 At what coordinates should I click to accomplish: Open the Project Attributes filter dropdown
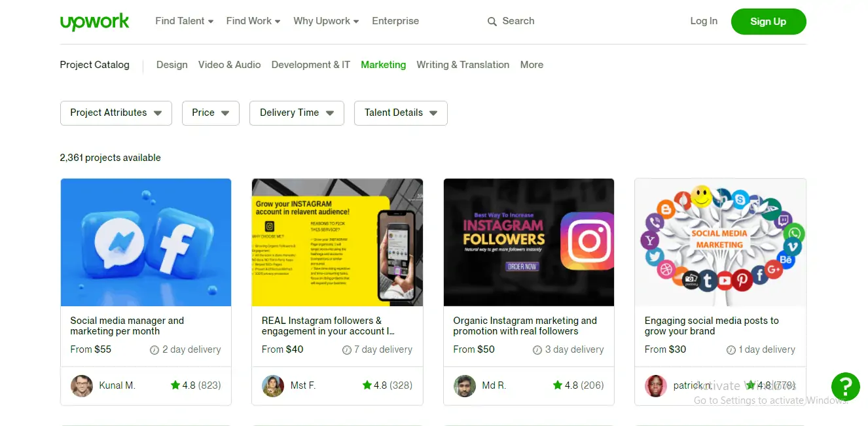(x=116, y=113)
